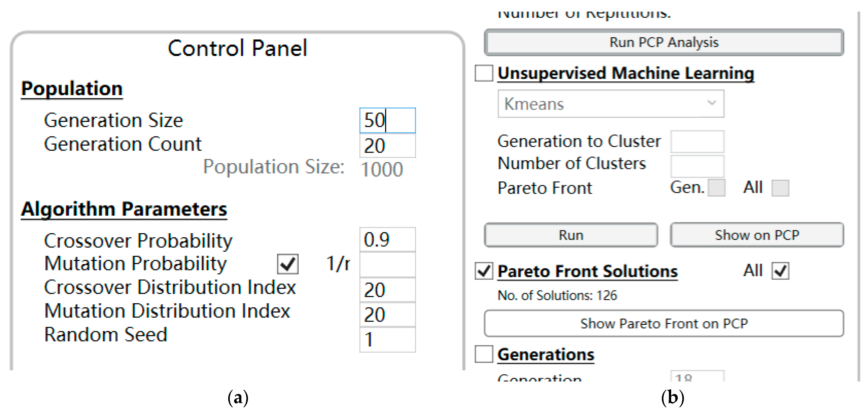Toggle the Pareto Front All checkbox
Screen dimensions: 868x414
pyautogui.click(x=780, y=188)
